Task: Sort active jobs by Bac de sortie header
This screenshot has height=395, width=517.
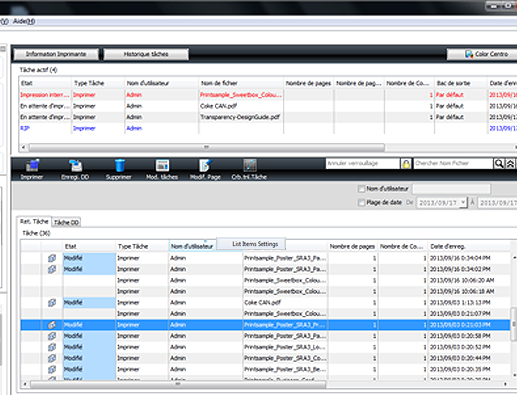Action: pyautogui.click(x=460, y=83)
